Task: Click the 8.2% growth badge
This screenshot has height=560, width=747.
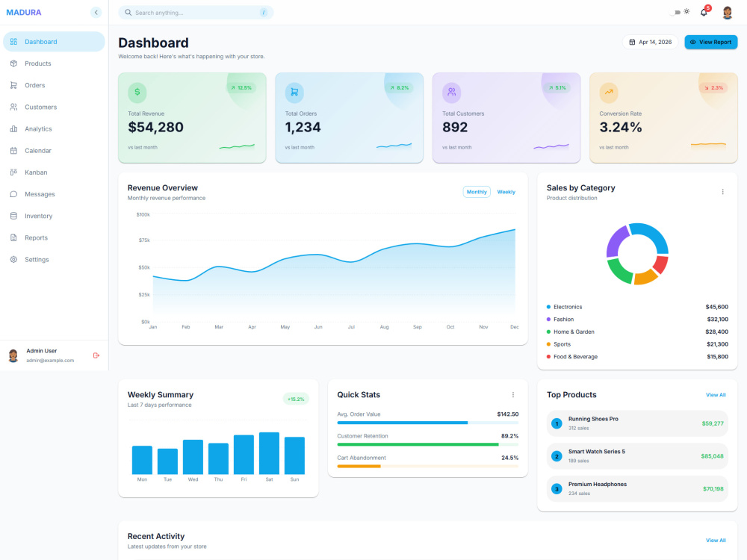Action: click(399, 87)
